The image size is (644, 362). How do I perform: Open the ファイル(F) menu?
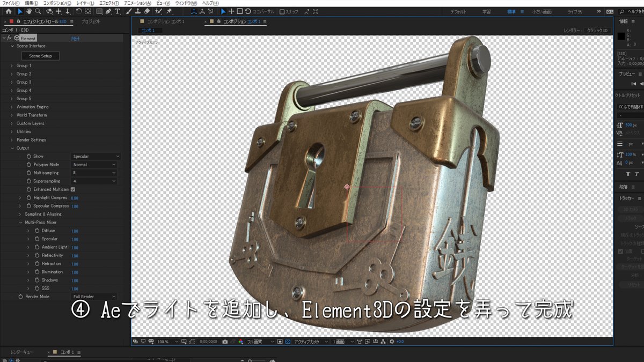pyautogui.click(x=11, y=3)
